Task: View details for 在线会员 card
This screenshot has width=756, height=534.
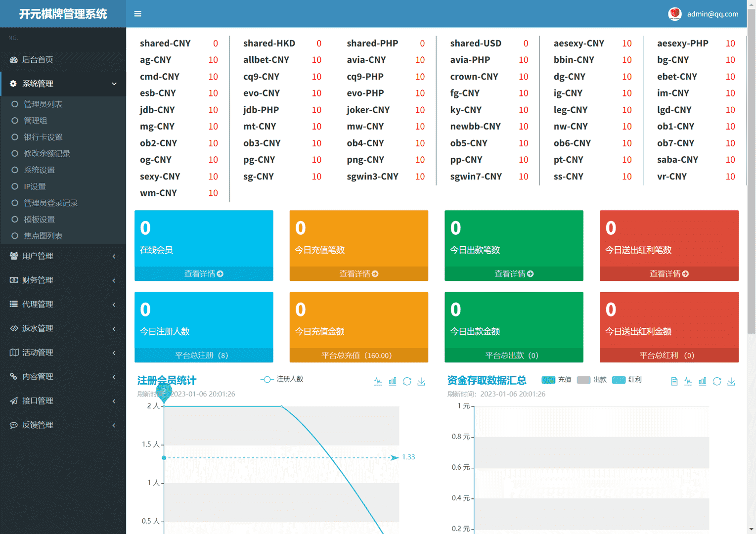Action: [204, 274]
